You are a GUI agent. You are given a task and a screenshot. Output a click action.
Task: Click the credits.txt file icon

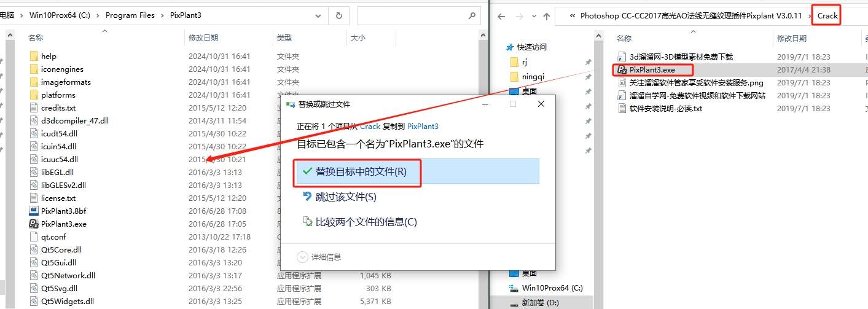click(34, 108)
